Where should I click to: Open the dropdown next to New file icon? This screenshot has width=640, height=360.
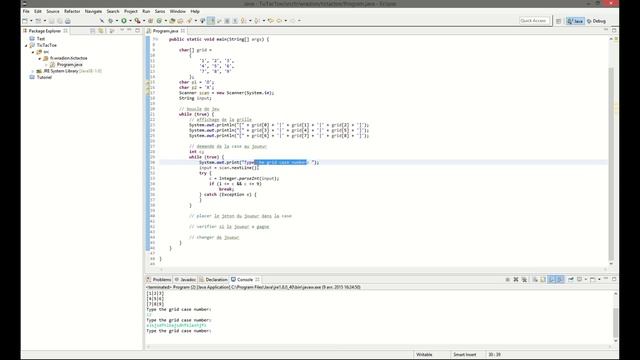pyautogui.click(x=31, y=21)
